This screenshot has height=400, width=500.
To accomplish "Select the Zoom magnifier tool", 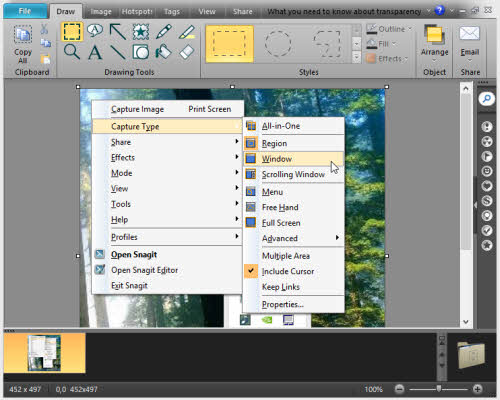I will pyautogui.click(x=72, y=52).
